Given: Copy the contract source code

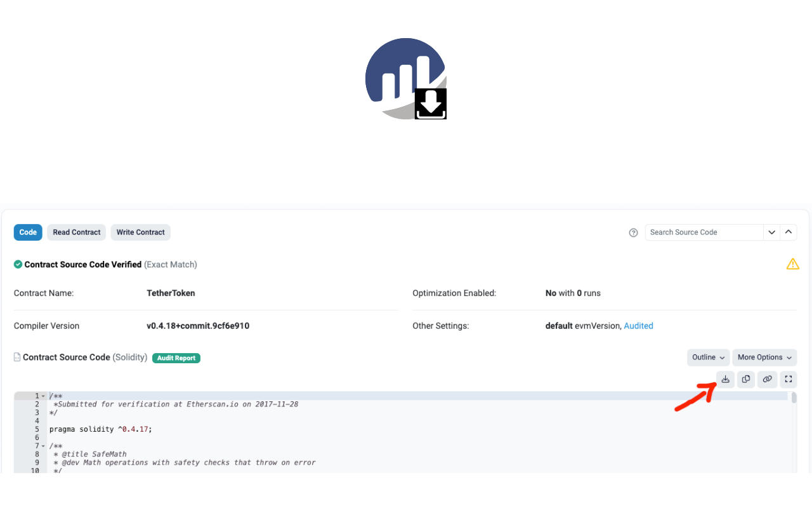Looking at the screenshot, I should tap(746, 379).
